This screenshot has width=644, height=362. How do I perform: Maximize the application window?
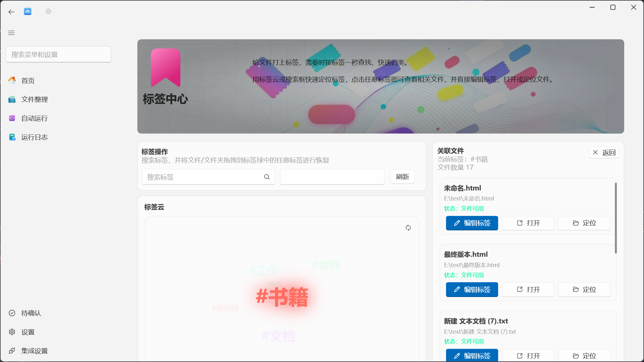[x=613, y=7]
